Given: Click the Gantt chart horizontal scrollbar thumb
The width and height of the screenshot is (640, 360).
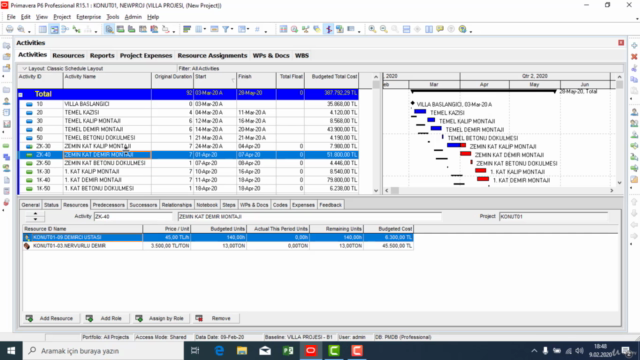Looking at the screenshot, I should [395, 191].
